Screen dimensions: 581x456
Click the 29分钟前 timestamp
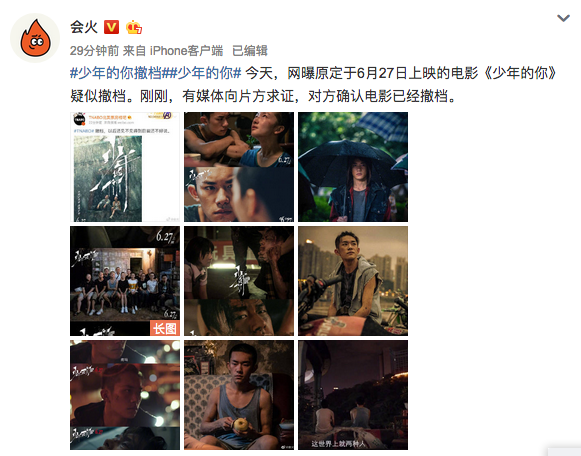(x=94, y=51)
